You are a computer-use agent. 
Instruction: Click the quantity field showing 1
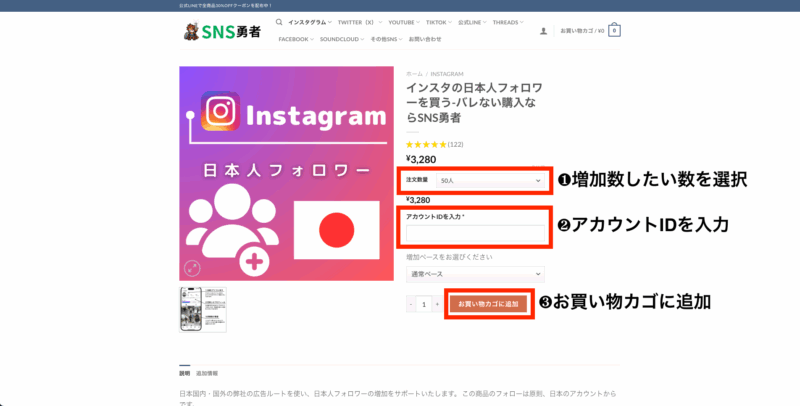pos(424,304)
